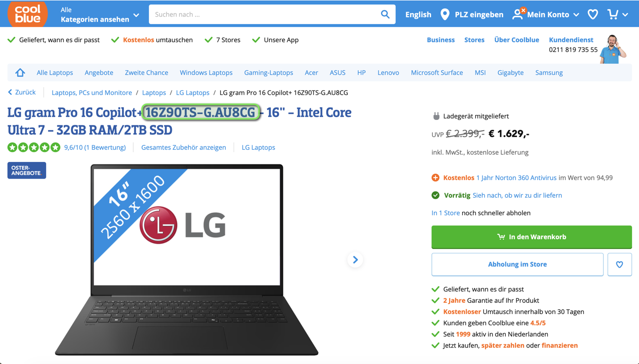Screen dimensions: 639x364
Task: Switch to Microsoft Surface tab
Action: tap(437, 73)
